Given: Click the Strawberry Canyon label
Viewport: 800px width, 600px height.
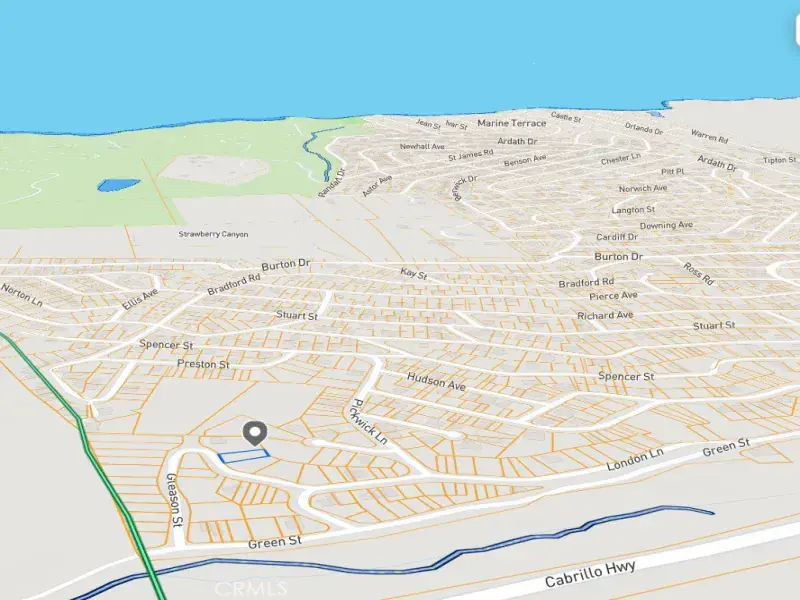Looking at the screenshot, I should pos(213,234).
